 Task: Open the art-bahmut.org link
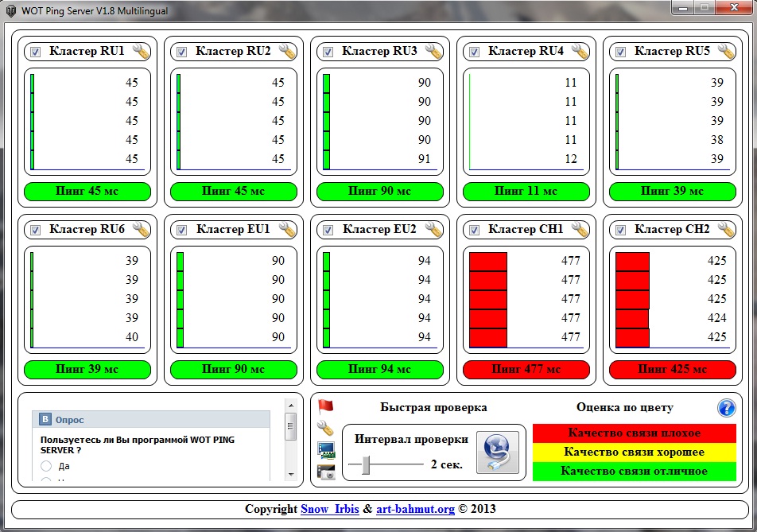[x=415, y=509]
